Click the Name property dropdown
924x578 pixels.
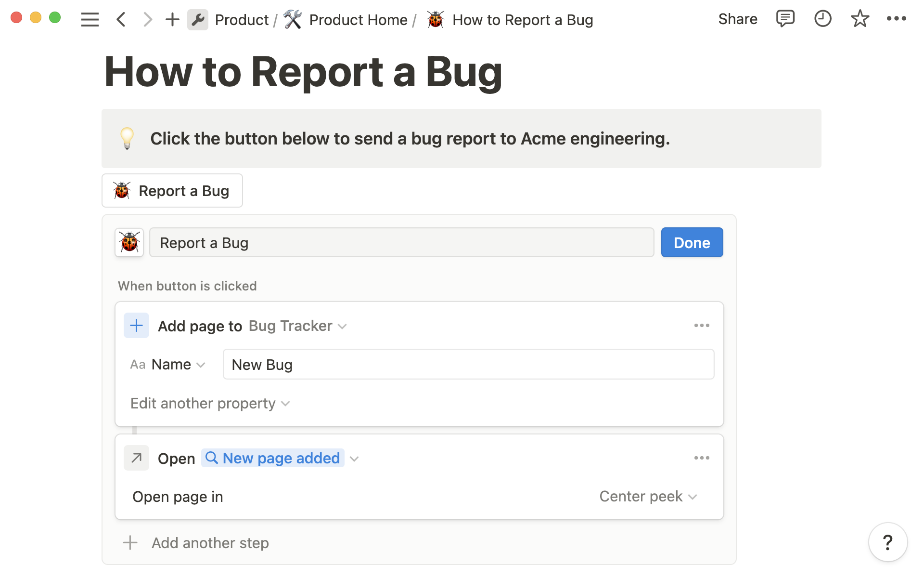[x=170, y=364]
